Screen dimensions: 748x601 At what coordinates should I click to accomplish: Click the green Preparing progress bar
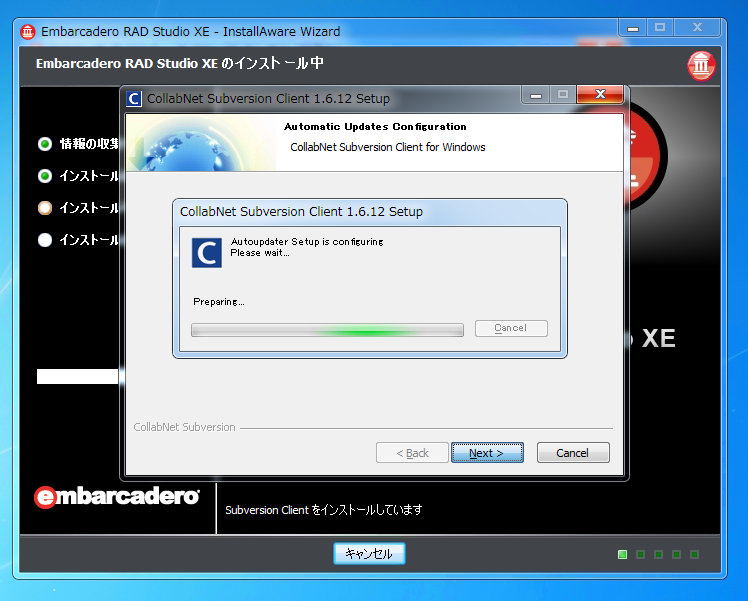click(x=327, y=330)
